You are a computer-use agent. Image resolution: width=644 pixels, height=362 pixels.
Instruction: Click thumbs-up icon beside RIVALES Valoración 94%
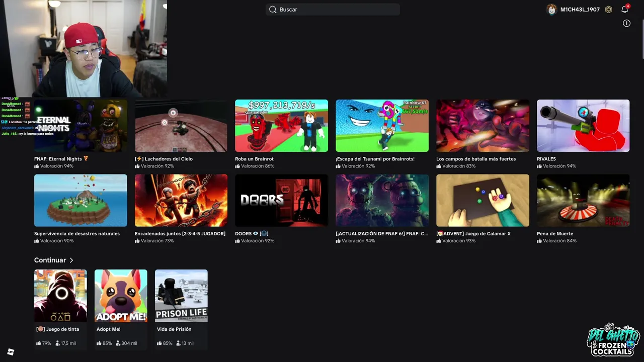click(x=539, y=166)
